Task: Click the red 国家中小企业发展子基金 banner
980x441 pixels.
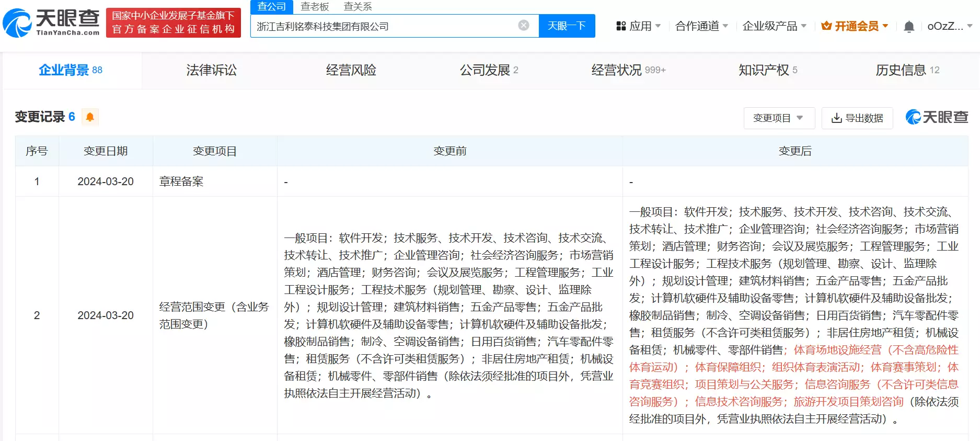Action: [174, 22]
